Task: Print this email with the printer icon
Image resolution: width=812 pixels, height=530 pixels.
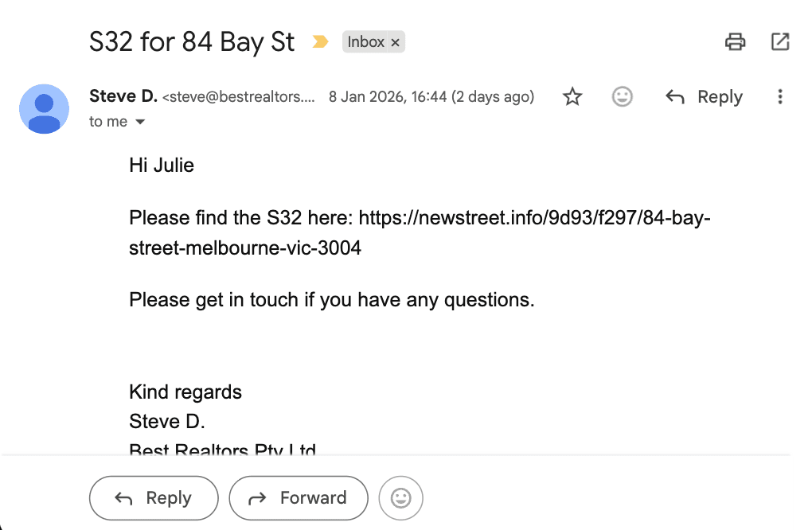Action: [735, 42]
